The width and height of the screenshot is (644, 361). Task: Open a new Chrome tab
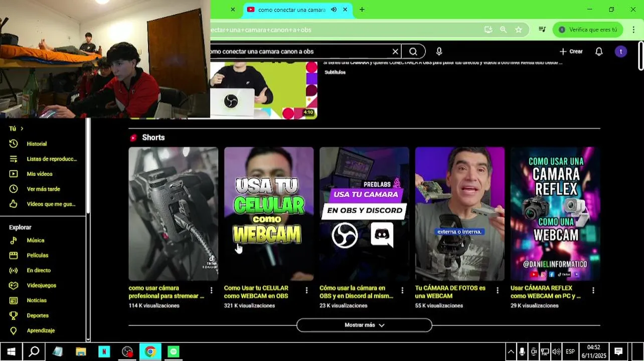362,10
